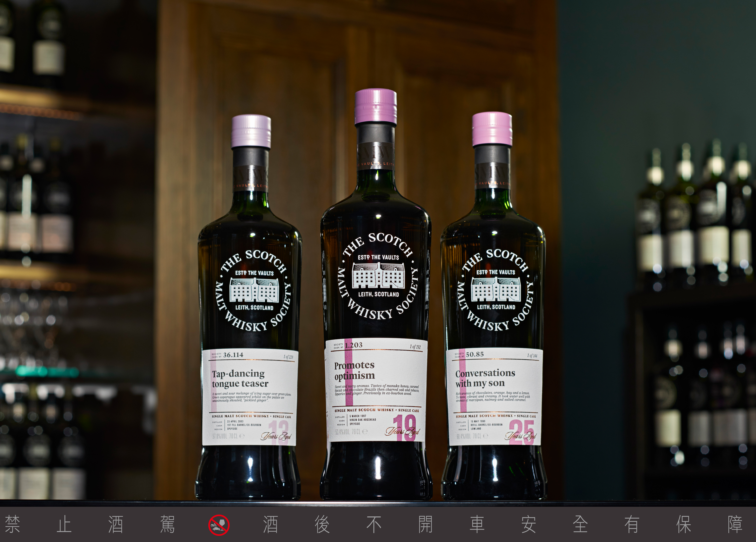The height and width of the screenshot is (542, 756).
Task: Click the bottle count "1 of 192"
Action: point(415,347)
